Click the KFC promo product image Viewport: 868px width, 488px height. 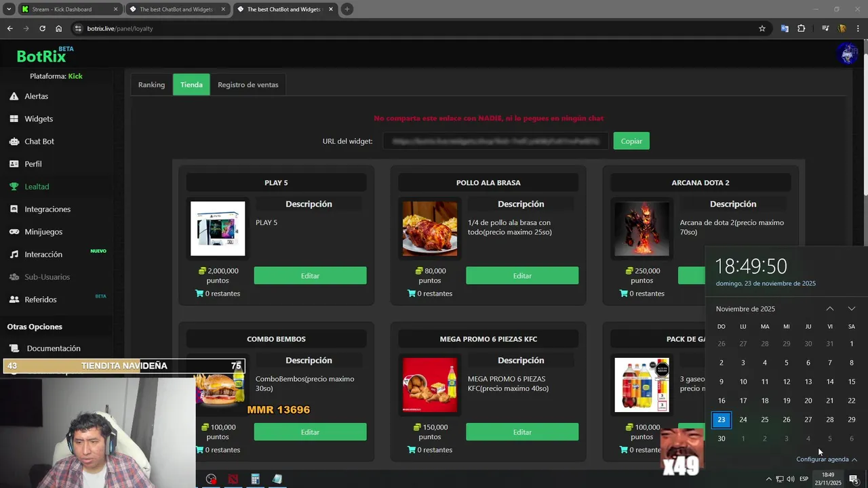point(430,385)
